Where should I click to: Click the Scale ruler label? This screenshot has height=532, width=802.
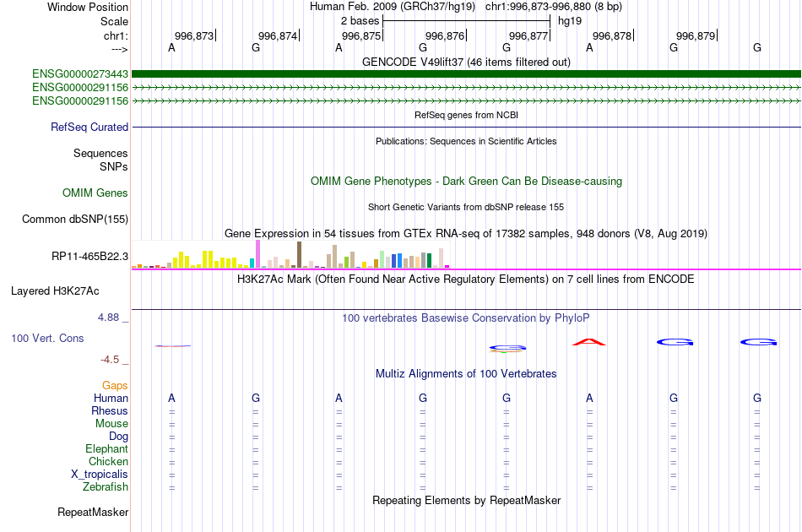pos(115,21)
